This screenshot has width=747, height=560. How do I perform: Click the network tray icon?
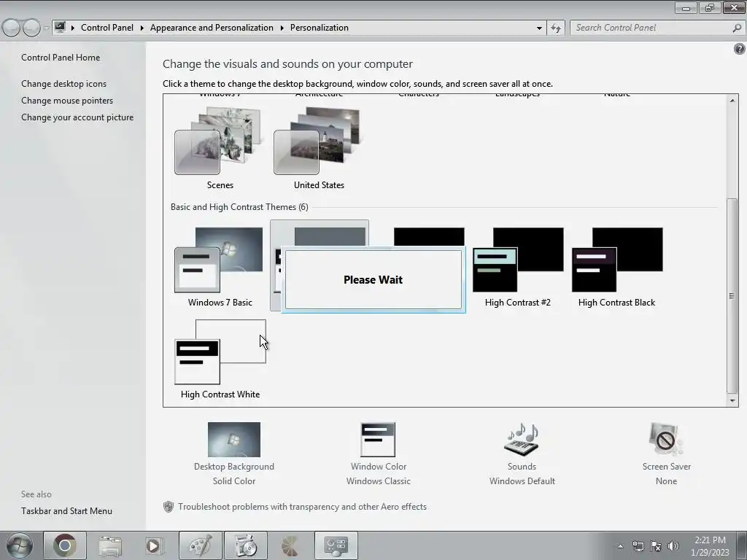point(638,546)
